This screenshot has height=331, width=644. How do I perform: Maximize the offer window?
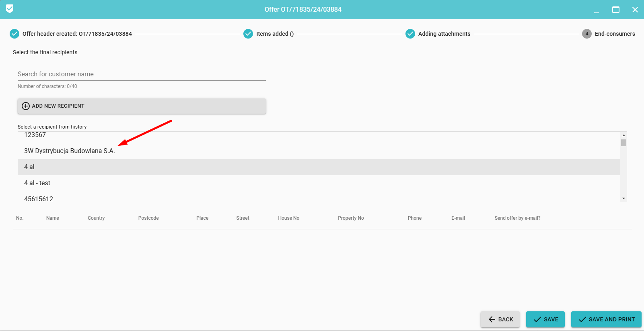point(615,10)
